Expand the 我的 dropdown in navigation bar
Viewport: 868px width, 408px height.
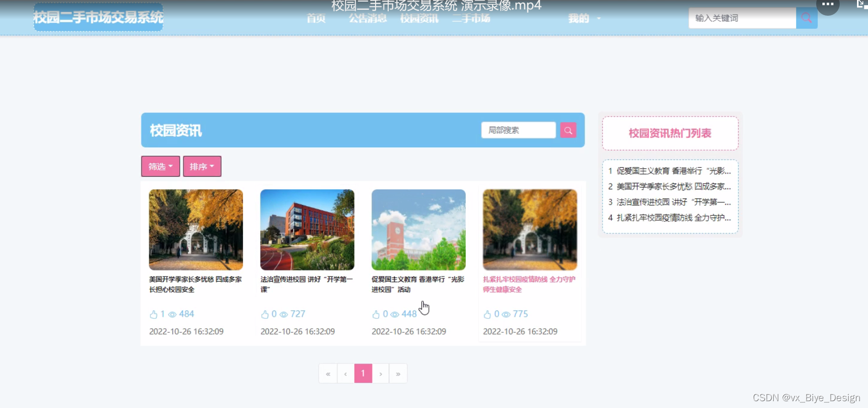coord(584,18)
